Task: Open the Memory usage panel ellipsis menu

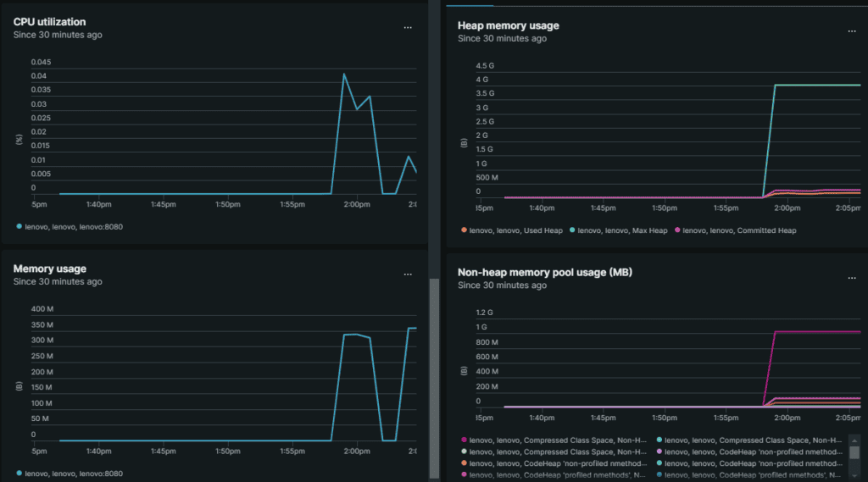Action: [x=408, y=274]
